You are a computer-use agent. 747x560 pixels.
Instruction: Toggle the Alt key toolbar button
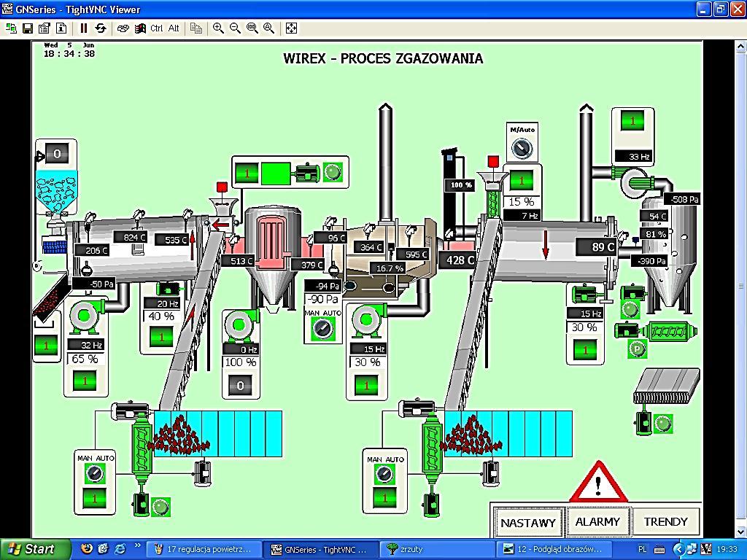pyautogui.click(x=174, y=28)
